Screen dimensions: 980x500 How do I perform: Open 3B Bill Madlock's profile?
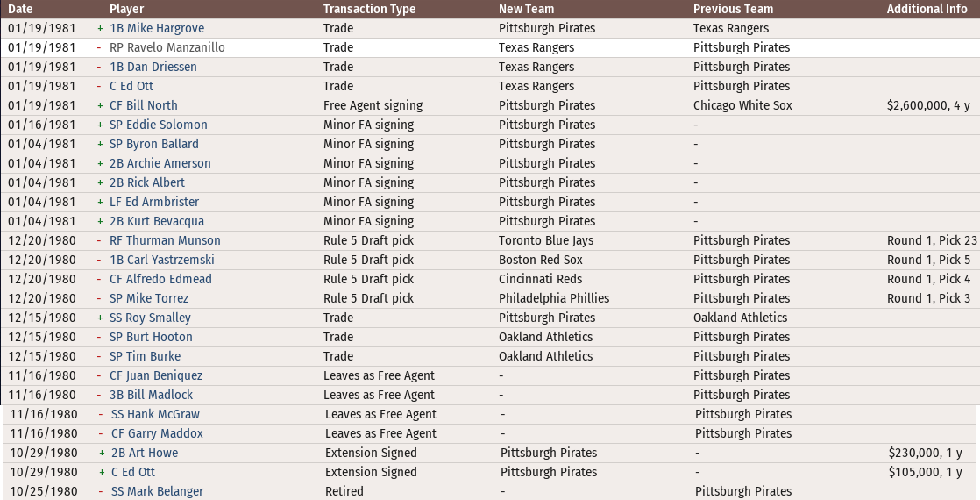(152, 395)
